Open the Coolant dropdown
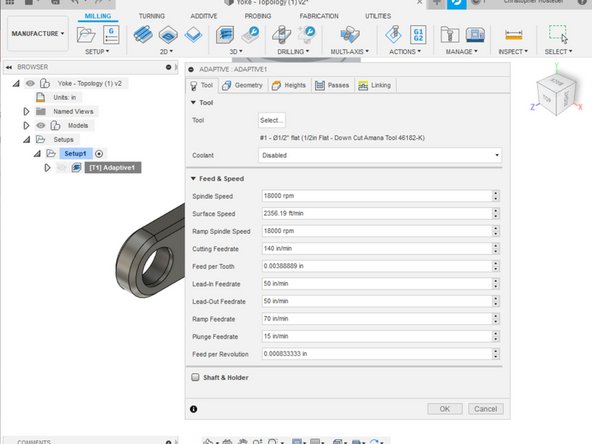592x444 pixels. pyautogui.click(x=380, y=155)
